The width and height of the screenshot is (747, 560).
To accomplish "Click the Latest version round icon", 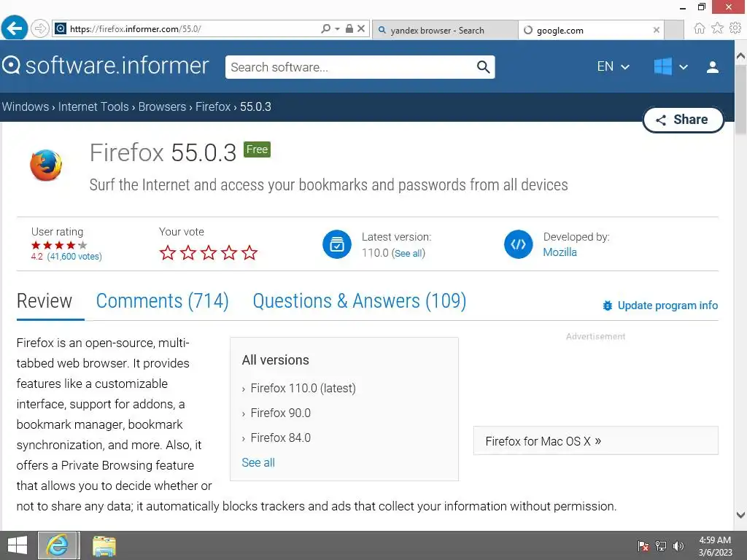I will click(337, 244).
